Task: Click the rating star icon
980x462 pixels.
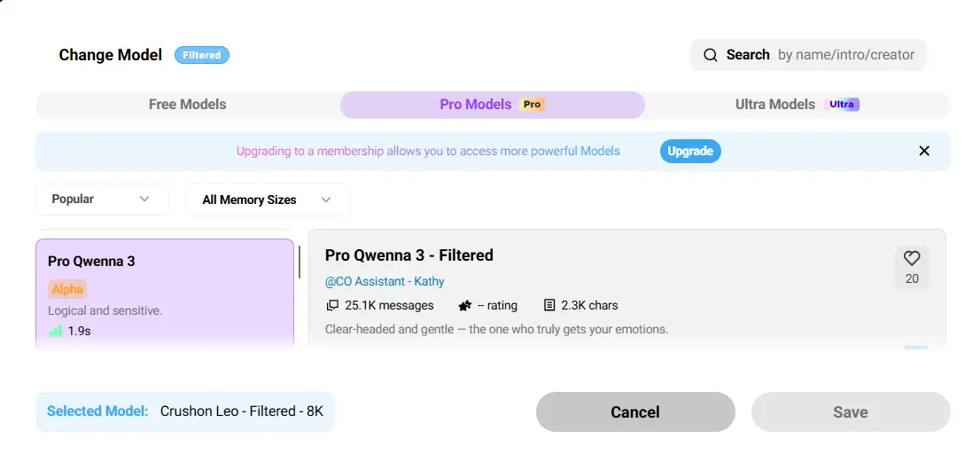Action: (465, 305)
